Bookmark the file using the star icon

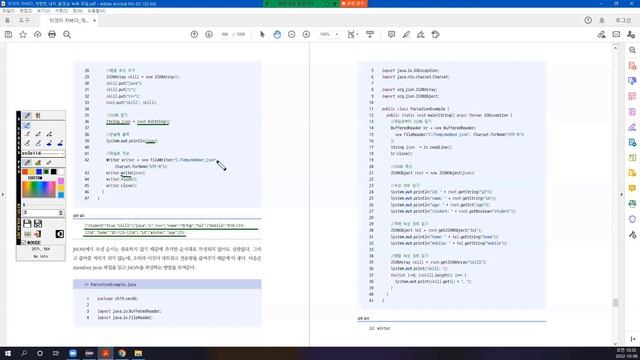(x=23, y=35)
